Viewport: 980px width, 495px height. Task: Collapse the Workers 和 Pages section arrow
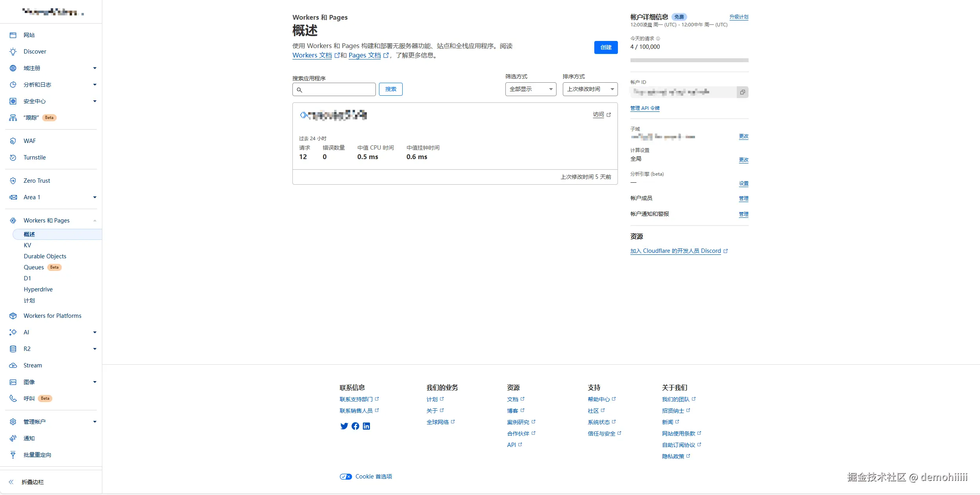[x=95, y=221]
